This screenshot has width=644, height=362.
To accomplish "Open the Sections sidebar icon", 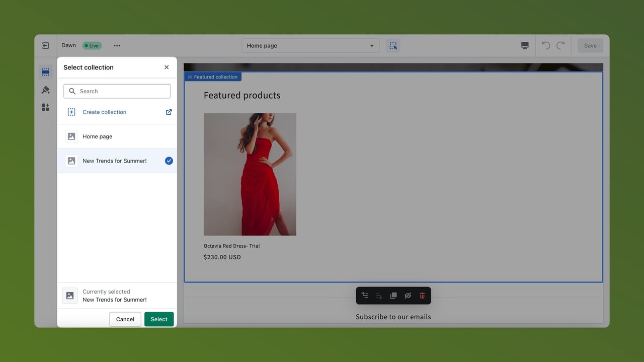I will pyautogui.click(x=45, y=72).
